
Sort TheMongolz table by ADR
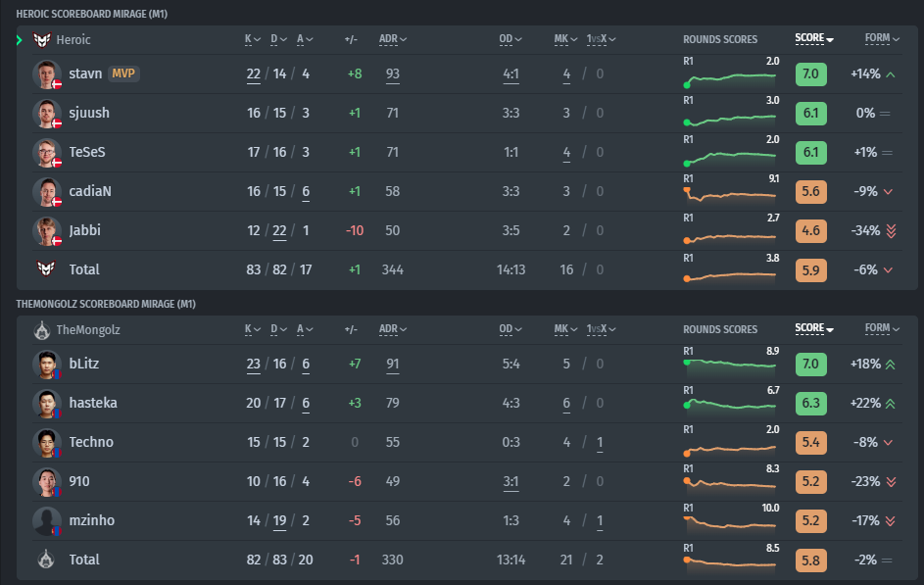tap(393, 329)
